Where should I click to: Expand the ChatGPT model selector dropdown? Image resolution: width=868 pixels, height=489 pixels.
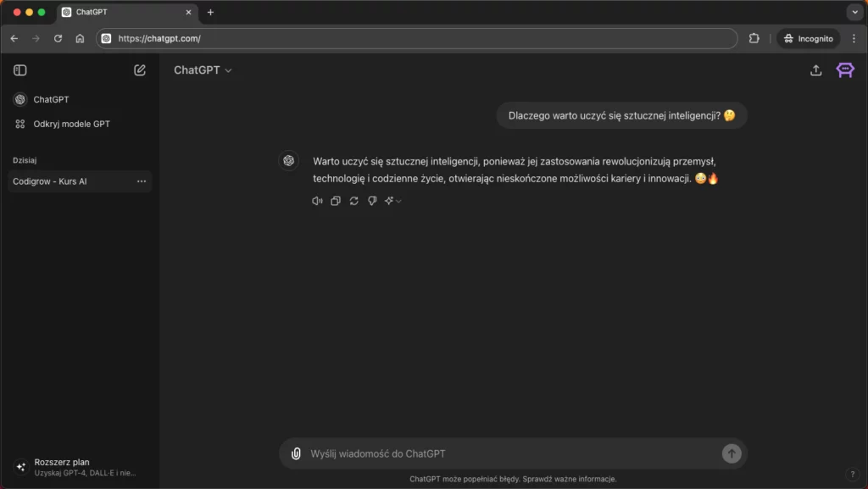[x=203, y=70]
